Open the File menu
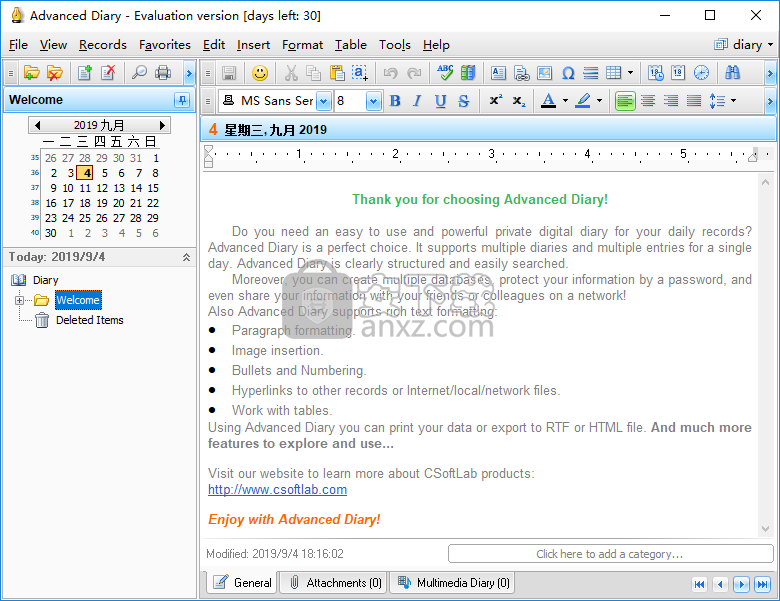Image resolution: width=780 pixels, height=601 pixels. tap(18, 45)
